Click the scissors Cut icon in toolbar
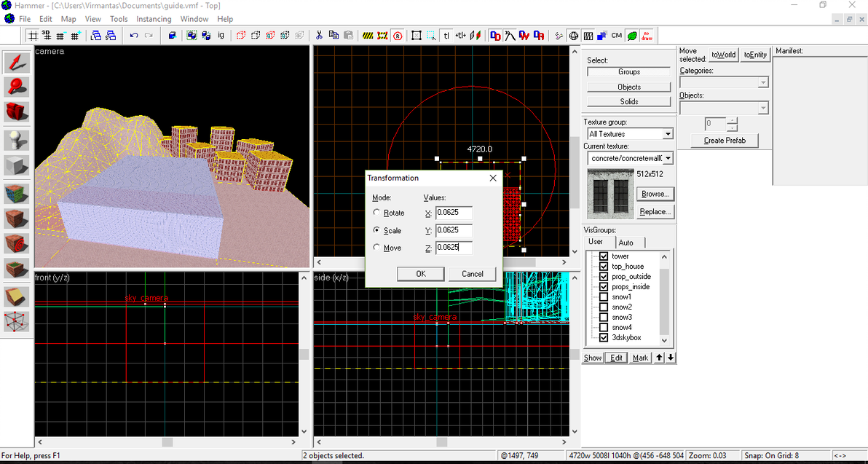 (319, 35)
